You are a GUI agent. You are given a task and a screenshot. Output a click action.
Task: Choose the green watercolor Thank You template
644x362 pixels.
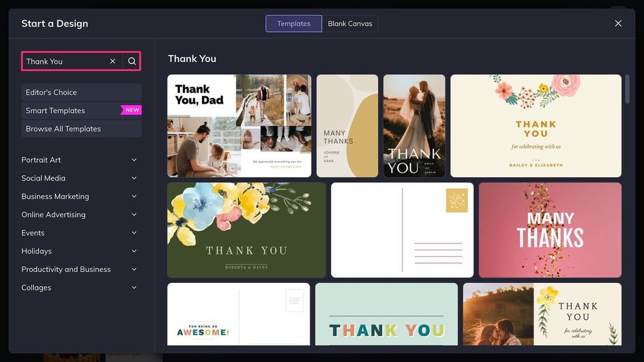246,230
